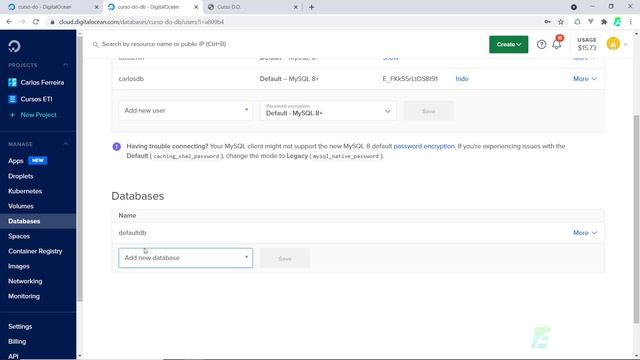Collapse the Manage section
The height and width of the screenshot is (360, 640).
(x=65, y=144)
